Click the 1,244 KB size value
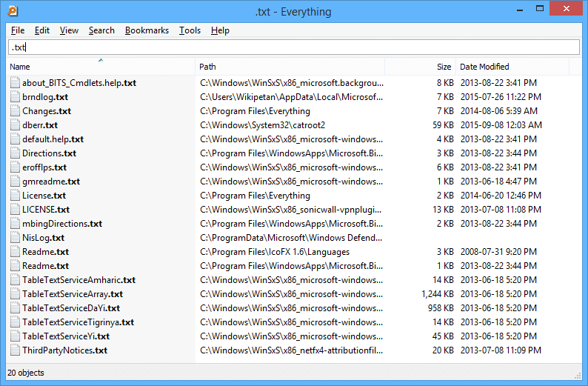The image size is (588, 386). (437, 294)
